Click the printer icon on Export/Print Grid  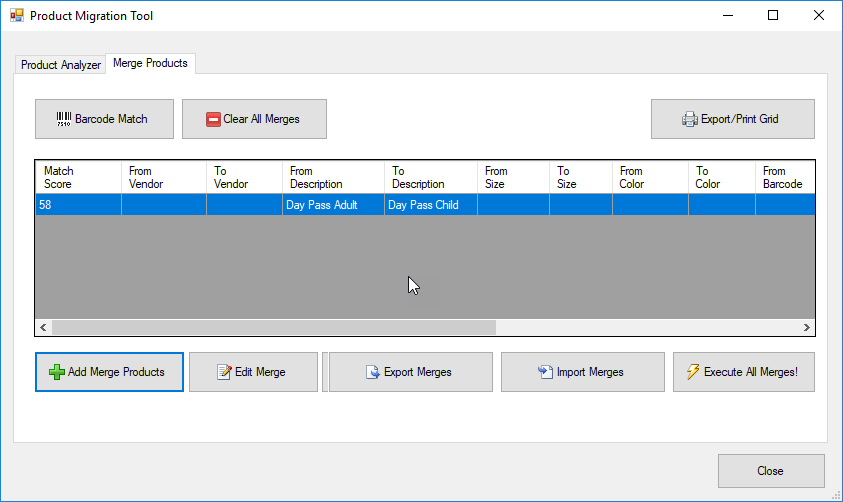[x=690, y=119]
